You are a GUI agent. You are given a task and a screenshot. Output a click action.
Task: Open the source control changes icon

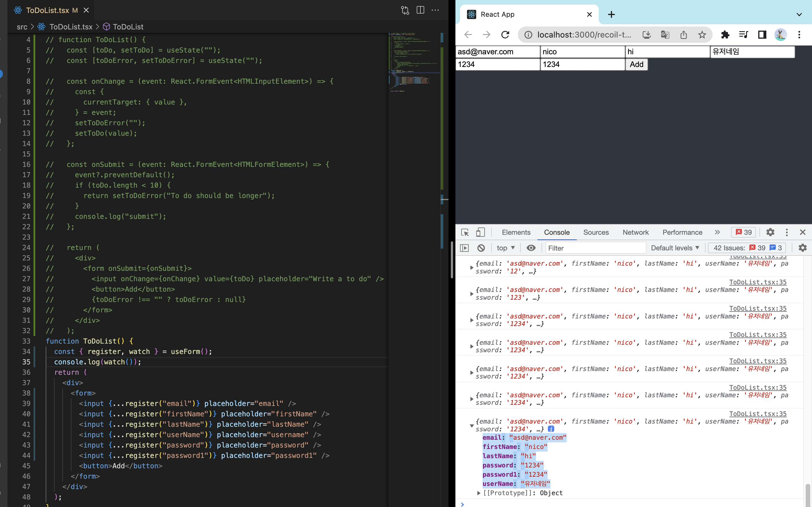coord(405,10)
